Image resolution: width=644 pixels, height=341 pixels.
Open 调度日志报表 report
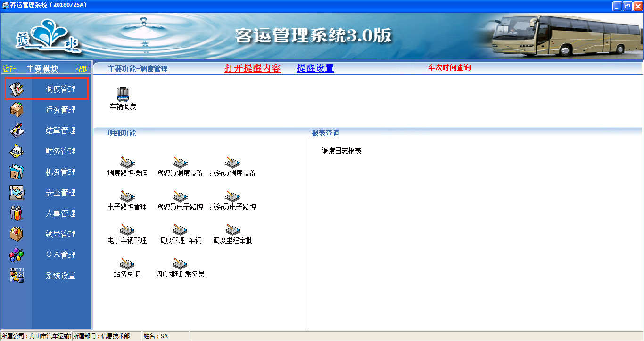(342, 151)
